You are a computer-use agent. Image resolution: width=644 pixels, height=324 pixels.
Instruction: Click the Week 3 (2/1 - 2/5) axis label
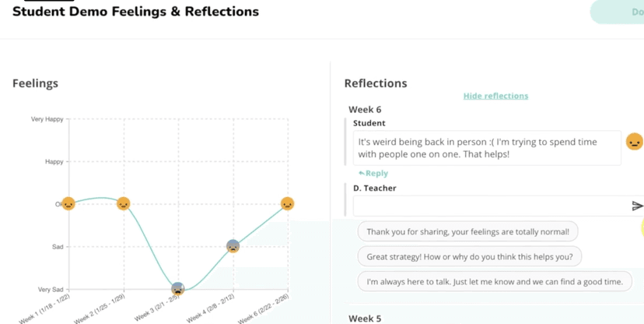pyautogui.click(x=155, y=308)
